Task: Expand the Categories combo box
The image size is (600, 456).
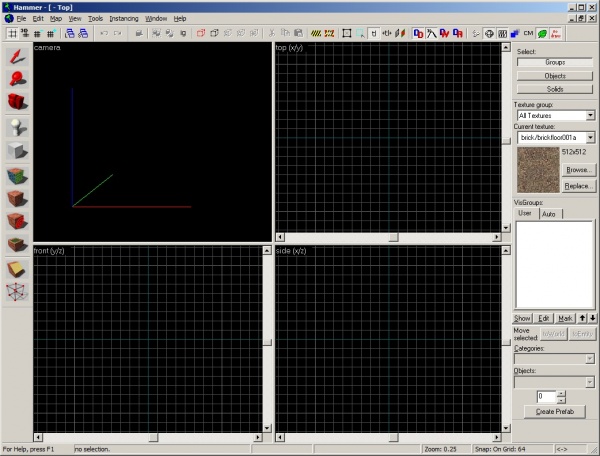Action: [x=590, y=359]
